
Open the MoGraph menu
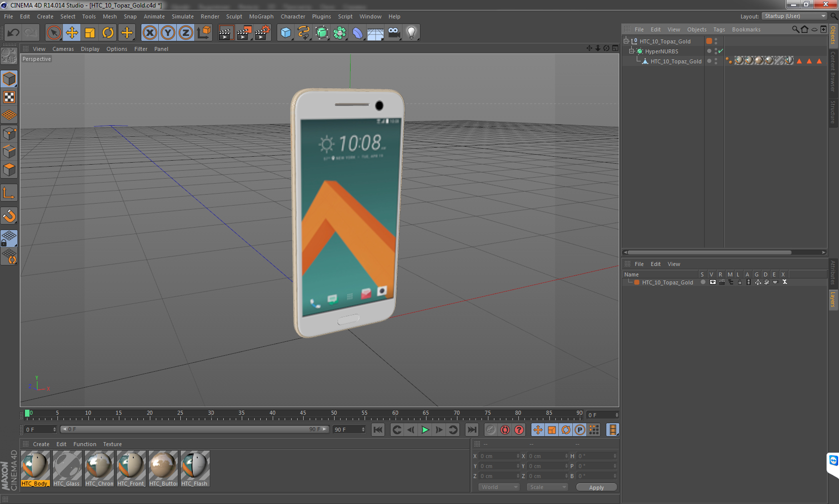point(261,16)
